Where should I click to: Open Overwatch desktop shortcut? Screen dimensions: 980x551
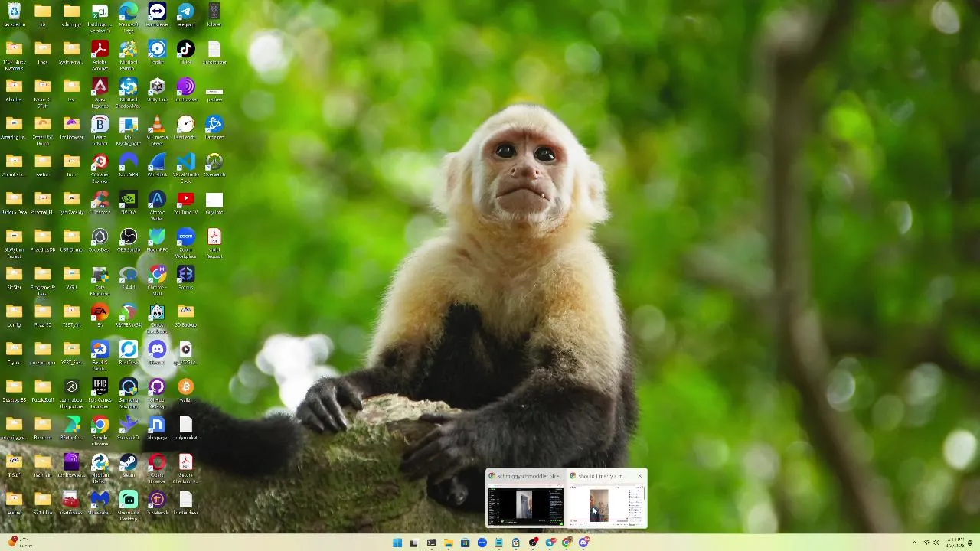tap(214, 165)
